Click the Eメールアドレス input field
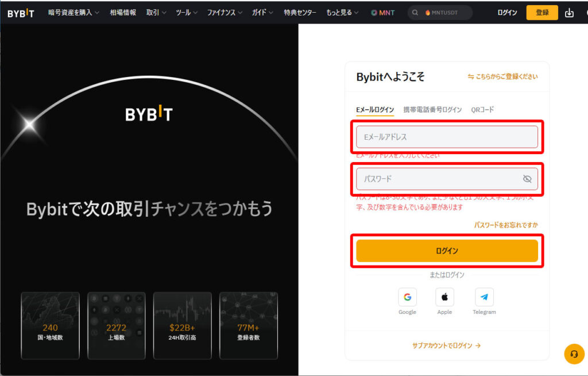Image resolution: width=588 pixels, height=376 pixels. tap(447, 137)
